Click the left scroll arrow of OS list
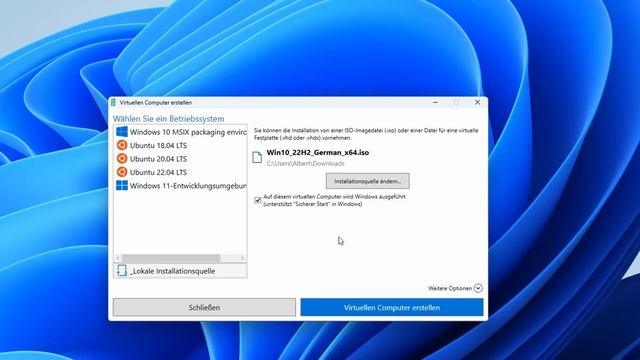The height and width of the screenshot is (360, 640). (118, 258)
